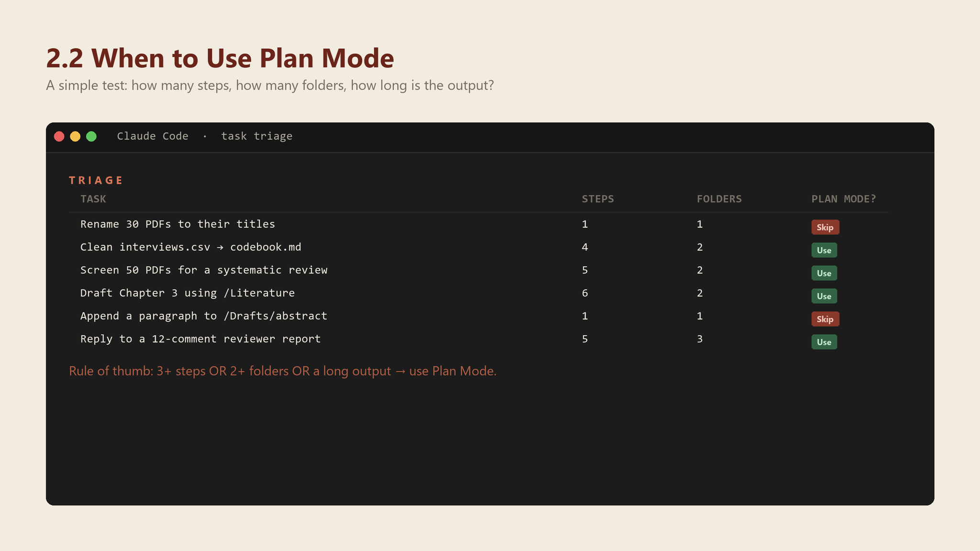
Task: Click steps value 6 in Draft Chapter 3 row
Action: [x=585, y=293]
